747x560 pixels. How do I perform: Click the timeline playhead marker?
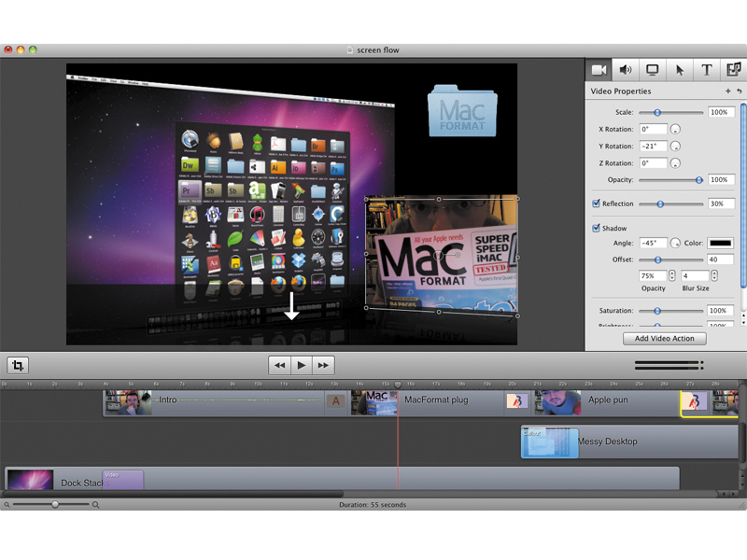pyautogui.click(x=398, y=385)
